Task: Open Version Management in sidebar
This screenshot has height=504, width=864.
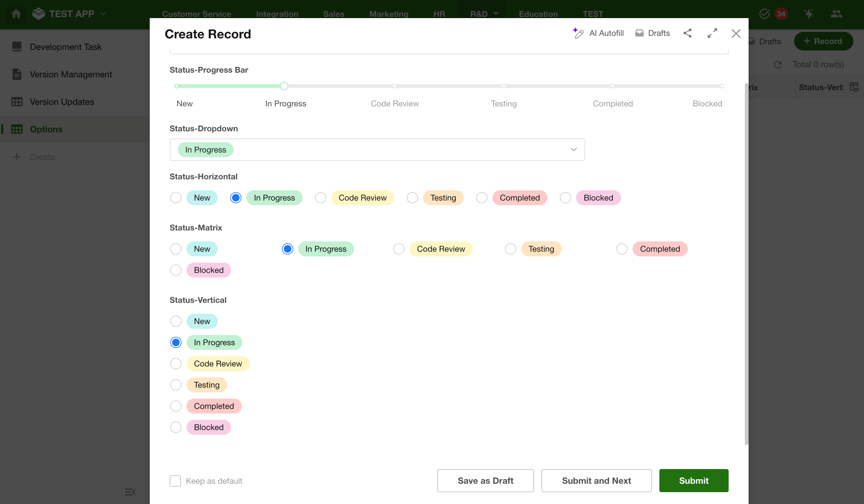Action: [x=70, y=75]
